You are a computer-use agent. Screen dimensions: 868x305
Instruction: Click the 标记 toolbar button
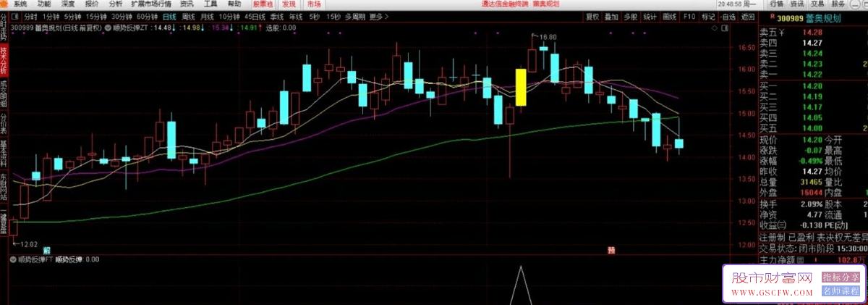pyautogui.click(x=709, y=15)
